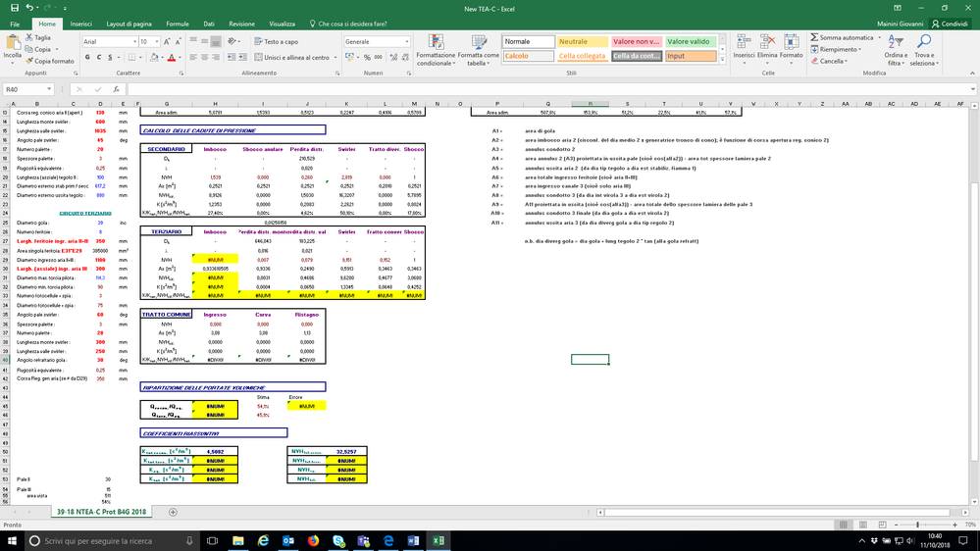Viewport: 980px width, 551px height.
Task: Click the Formato cells icon
Action: point(791,42)
